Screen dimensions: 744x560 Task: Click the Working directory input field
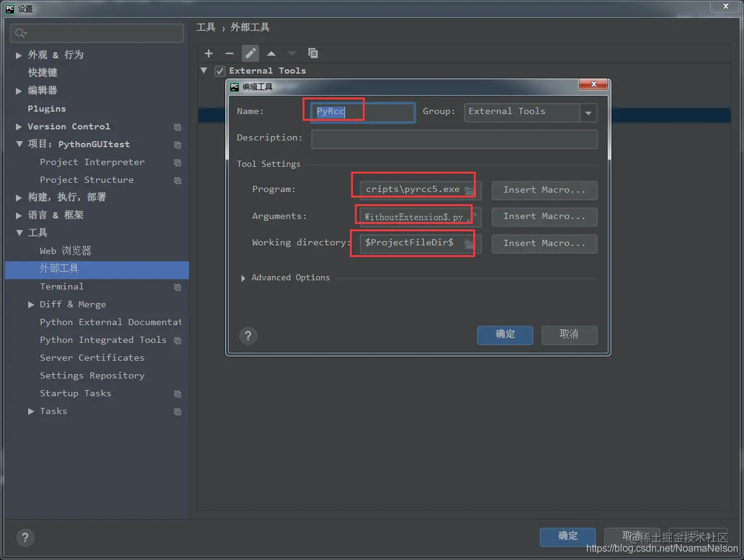(420, 244)
